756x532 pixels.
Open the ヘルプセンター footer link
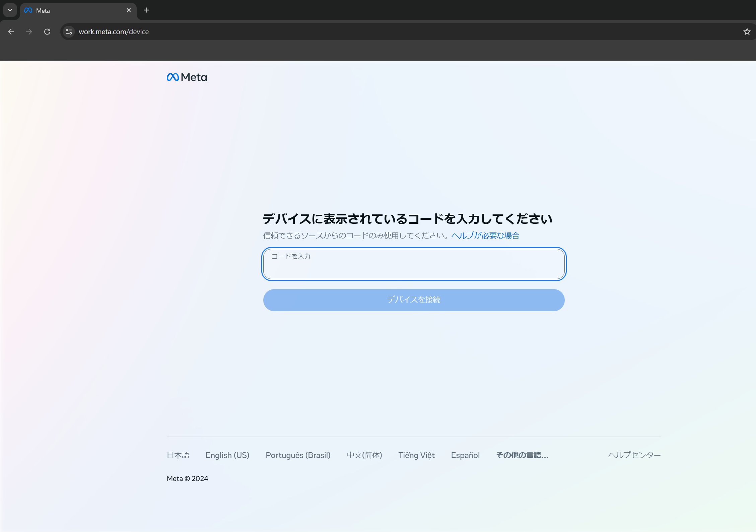click(x=634, y=455)
